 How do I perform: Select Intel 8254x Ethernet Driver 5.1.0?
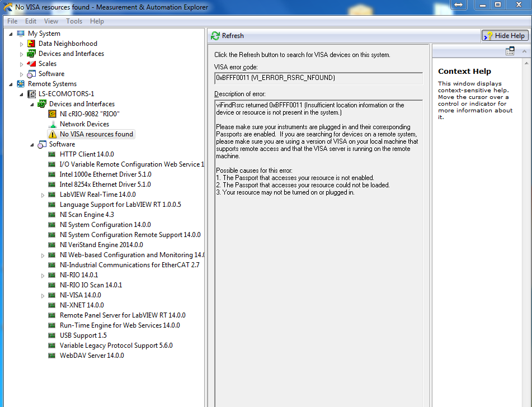point(105,184)
